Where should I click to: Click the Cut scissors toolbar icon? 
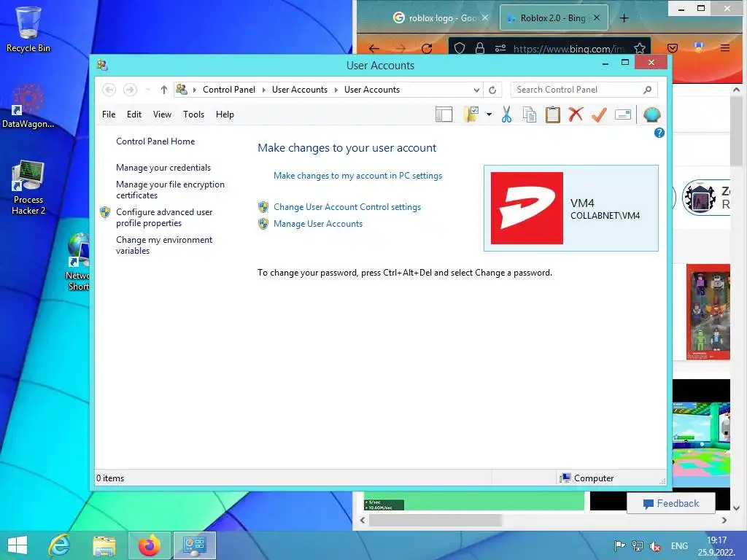(506, 114)
